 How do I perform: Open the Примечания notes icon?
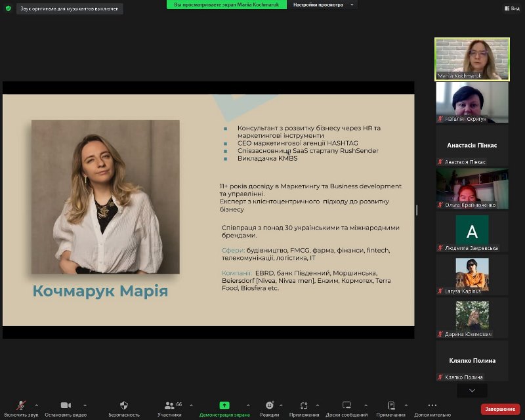pyautogui.click(x=391, y=406)
